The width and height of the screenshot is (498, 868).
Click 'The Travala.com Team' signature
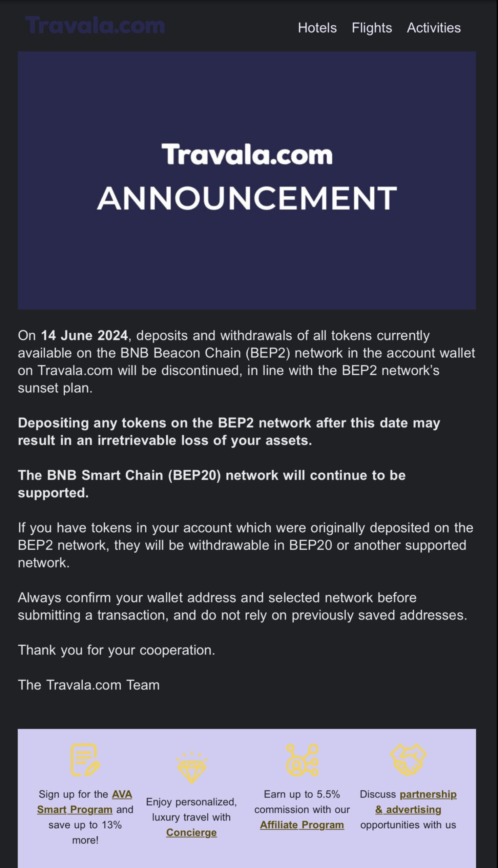[x=88, y=685]
